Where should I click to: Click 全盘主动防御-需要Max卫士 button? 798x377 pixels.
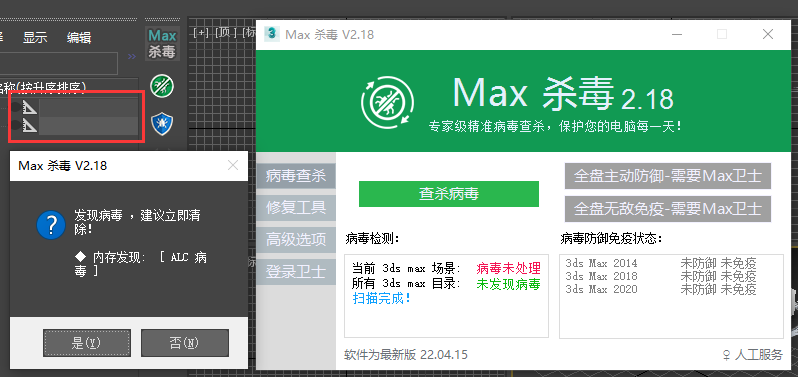pos(668,176)
